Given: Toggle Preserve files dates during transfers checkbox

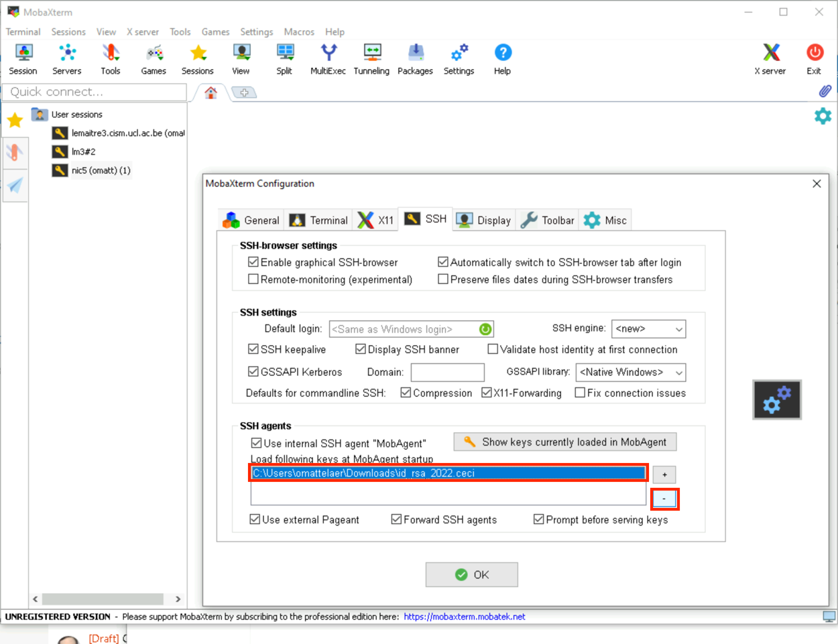Looking at the screenshot, I should (443, 279).
